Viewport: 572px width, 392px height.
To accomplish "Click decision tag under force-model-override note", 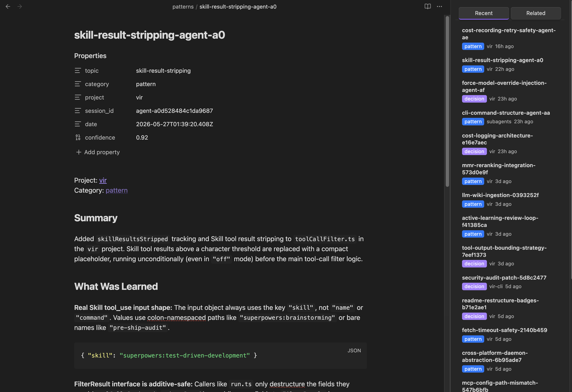I will click(474, 99).
